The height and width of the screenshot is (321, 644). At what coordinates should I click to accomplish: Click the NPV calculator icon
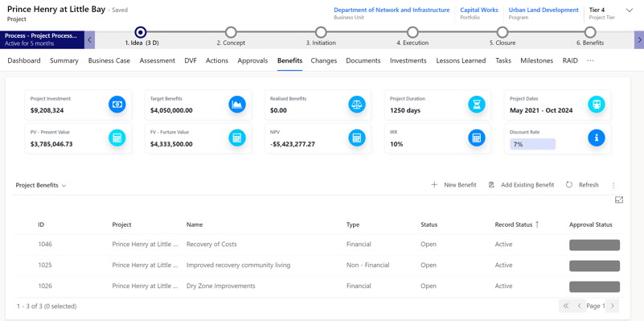[x=357, y=138]
